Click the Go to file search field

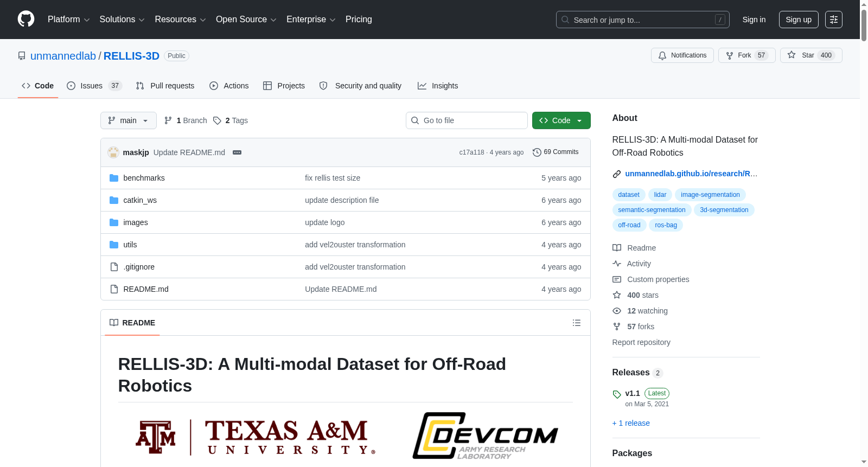pyautogui.click(x=467, y=120)
